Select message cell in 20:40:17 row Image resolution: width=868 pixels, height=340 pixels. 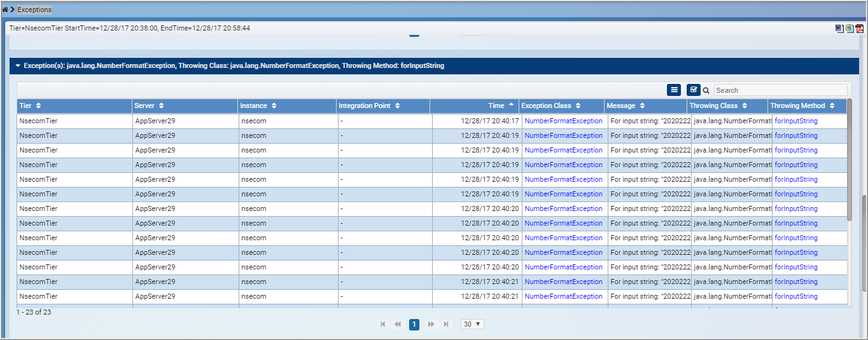pyautogui.click(x=649, y=121)
